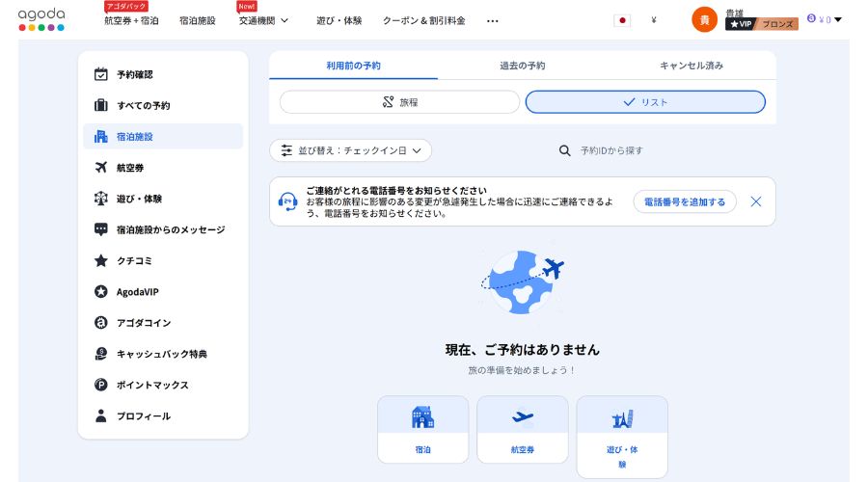Image resolution: width=868 pixels, height=482 pixels.
Task: Click the 宿泊施設 building icon in sidebar
Action: click(100, 136)
